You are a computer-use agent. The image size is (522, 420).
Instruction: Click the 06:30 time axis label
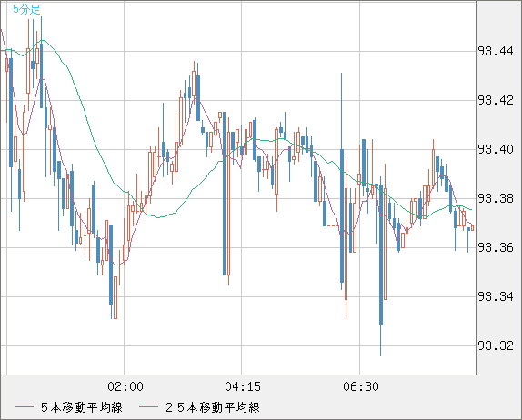(361, 386)
